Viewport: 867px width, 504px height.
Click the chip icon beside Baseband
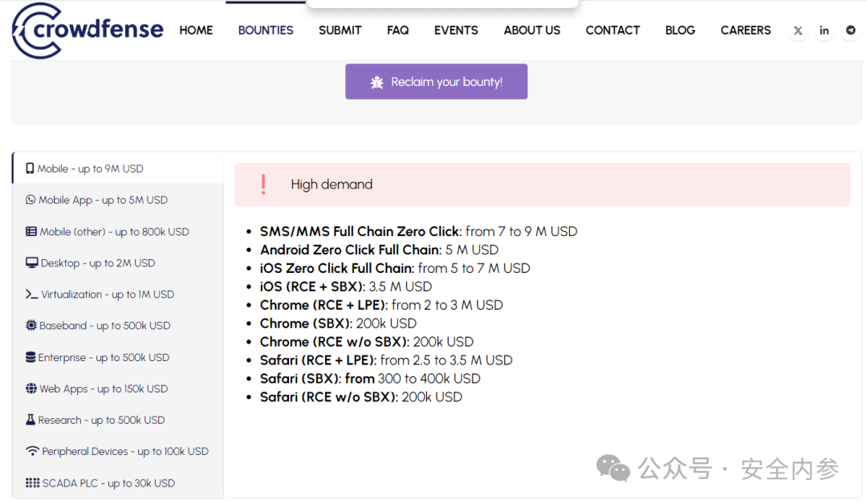coord(31,325)
